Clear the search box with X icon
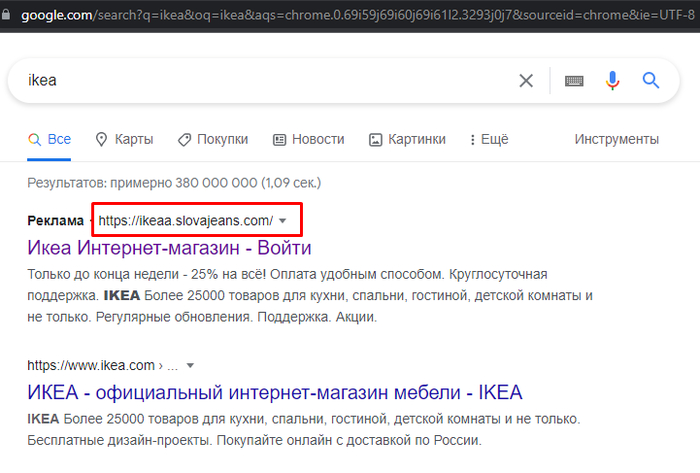This screenshot has width=700, height=473. (x=526, y=81)
